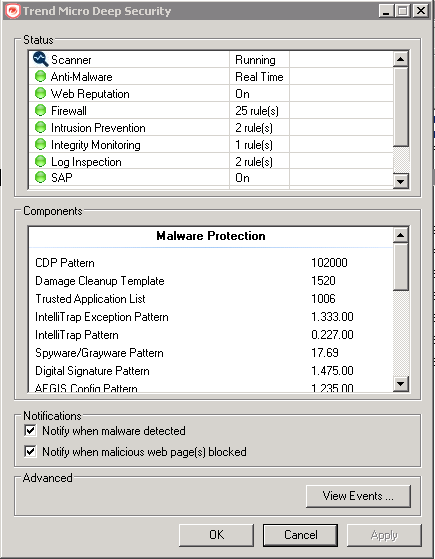Image resolution: width=435 pixels, height=559 pixels.
Task: Select the Firewall row label
Action: 69,111
